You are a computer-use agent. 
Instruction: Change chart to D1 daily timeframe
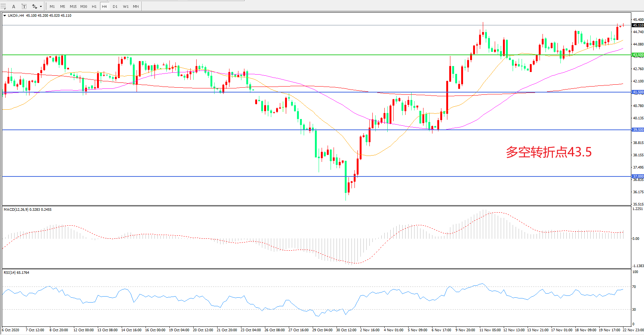click(115, 6)
